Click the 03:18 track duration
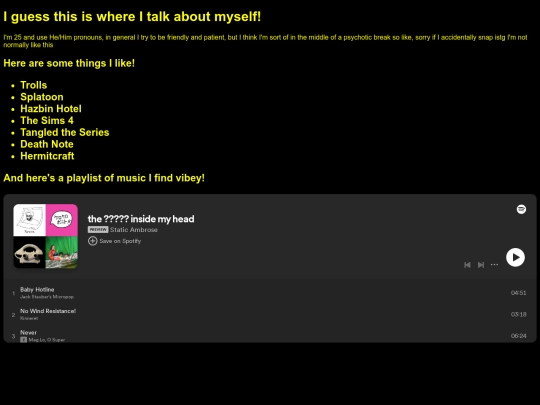The height and width of the screenshot is (405, 540). click(x=518, y=314)
